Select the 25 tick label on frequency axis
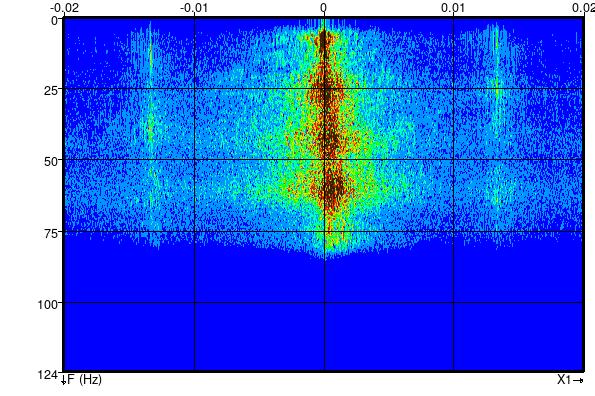 (51, 91)
